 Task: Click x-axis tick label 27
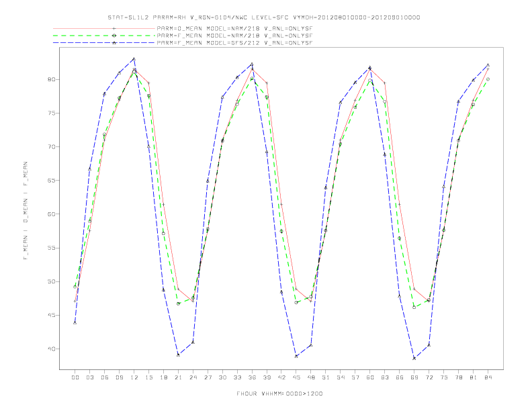pos(208,377)
